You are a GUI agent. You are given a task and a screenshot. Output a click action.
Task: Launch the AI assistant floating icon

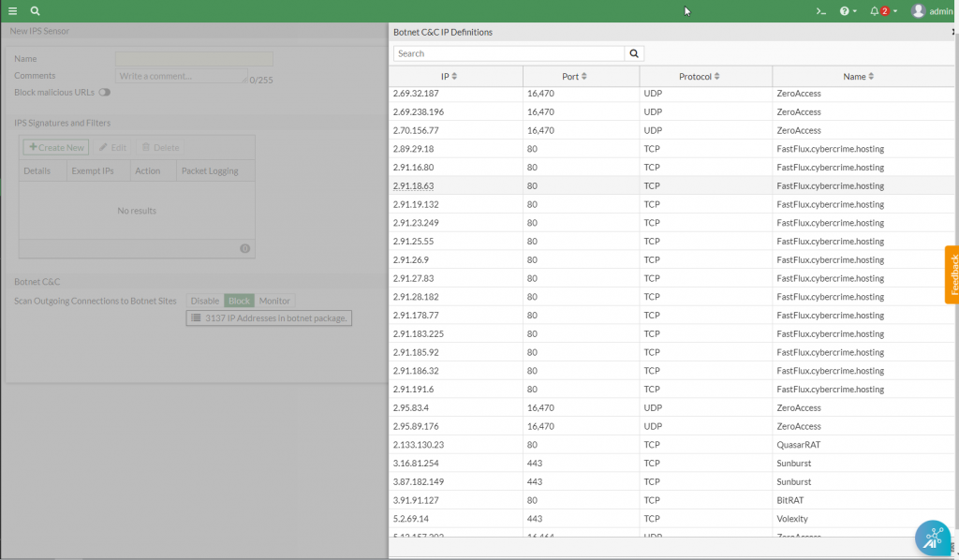pos(932,538)
